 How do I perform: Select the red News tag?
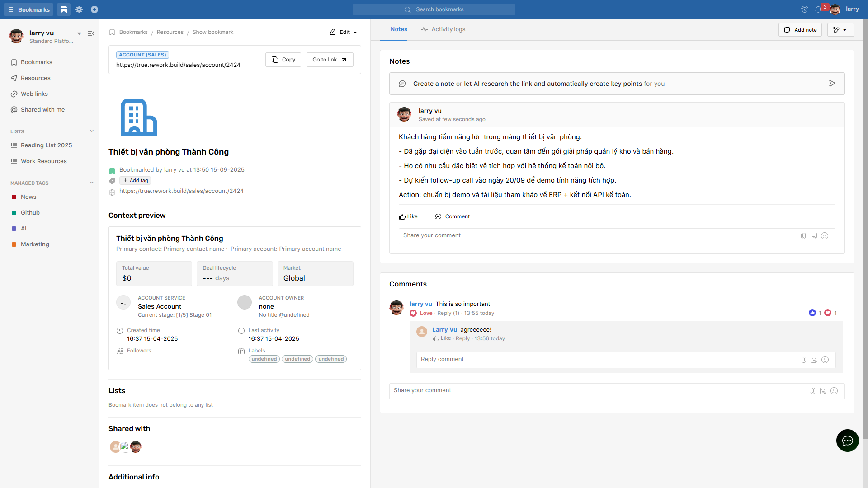pos(28,197)
